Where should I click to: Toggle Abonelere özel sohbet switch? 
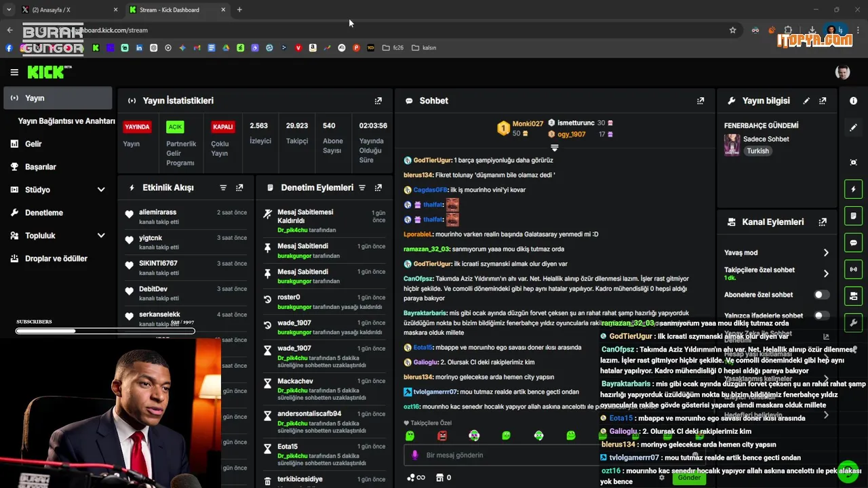tap(821, 295)
